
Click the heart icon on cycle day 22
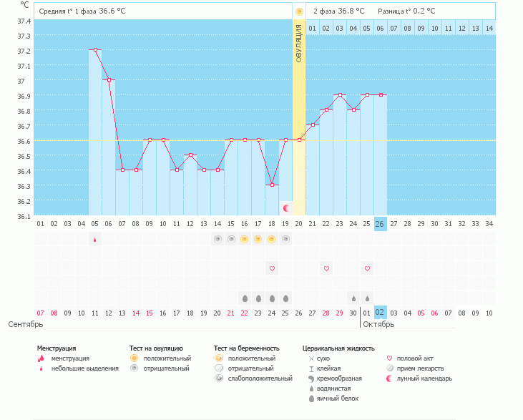coord(326,268)
